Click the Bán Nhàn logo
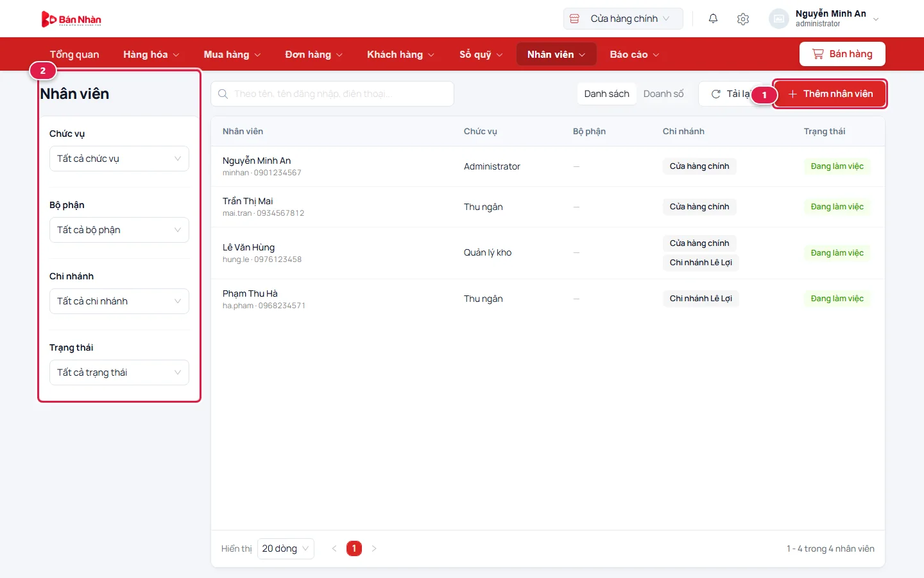The height and width of the screenshot is (578, 924). pos(71,19)
